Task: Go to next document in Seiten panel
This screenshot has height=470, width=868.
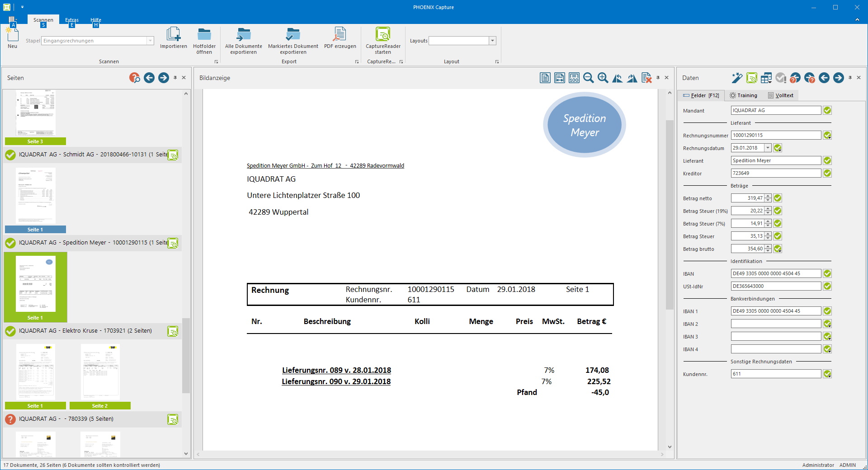Action: point(164,78)
